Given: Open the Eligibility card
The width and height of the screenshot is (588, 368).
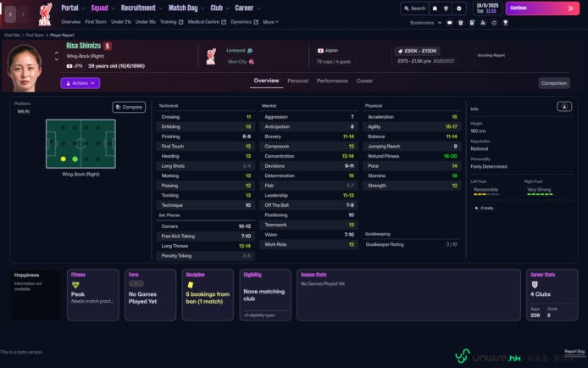Looking at the screenshot, I should [265, 295].
